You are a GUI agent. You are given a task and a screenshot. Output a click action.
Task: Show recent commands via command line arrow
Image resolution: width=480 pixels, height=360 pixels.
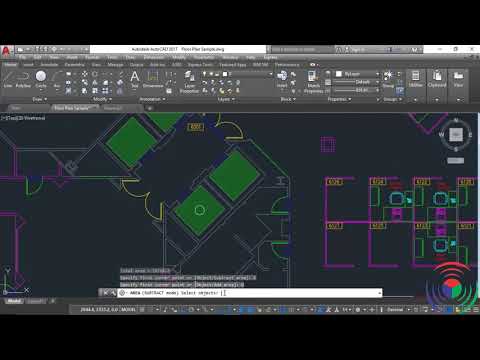coord(379,293)
